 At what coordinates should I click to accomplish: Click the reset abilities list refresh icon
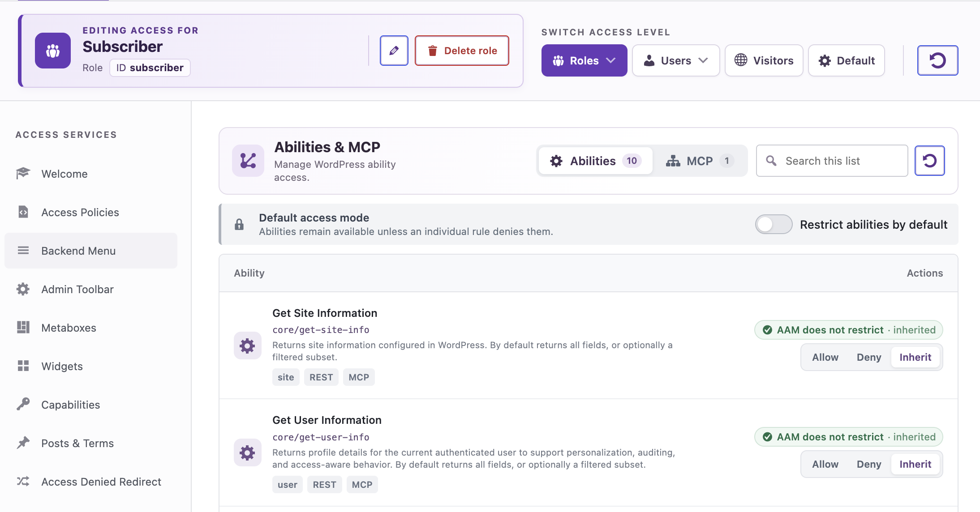coord(929,161)
